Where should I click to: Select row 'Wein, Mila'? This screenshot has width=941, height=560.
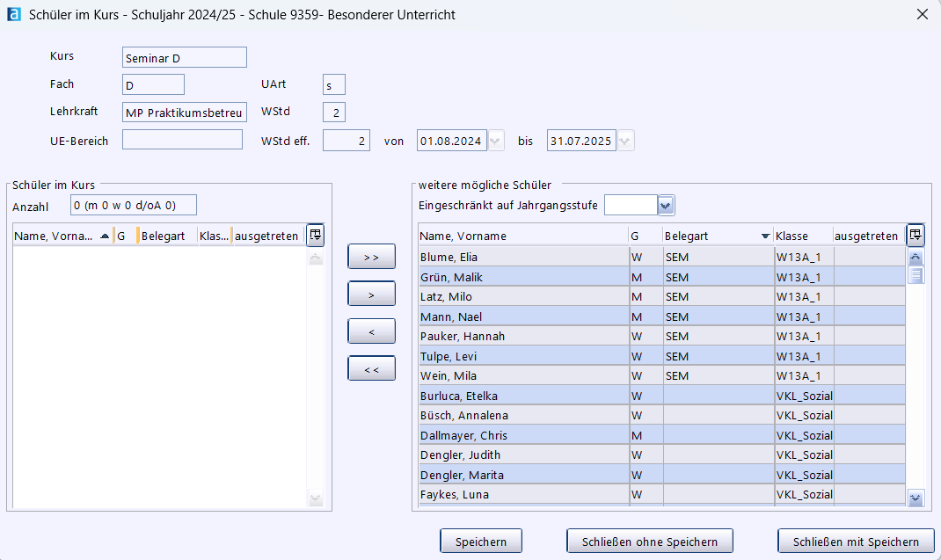[x=661, y=375]
